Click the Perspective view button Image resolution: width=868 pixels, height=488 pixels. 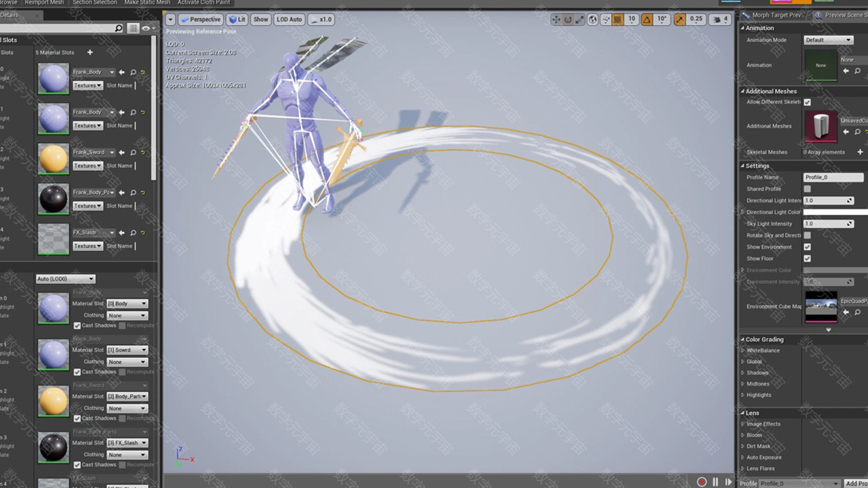(201, 20)
